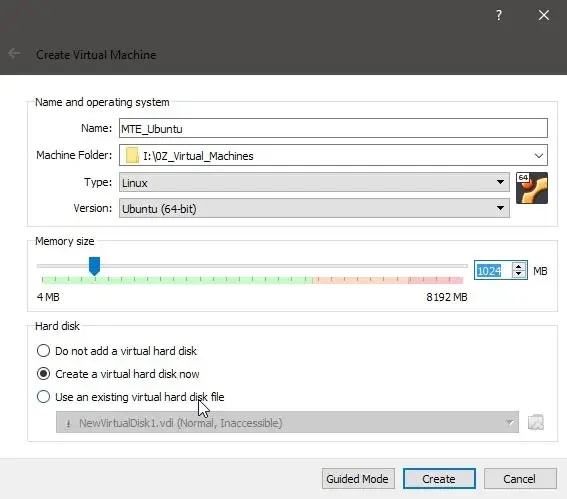Click the browse virtual disk file icon

(536, 422)
